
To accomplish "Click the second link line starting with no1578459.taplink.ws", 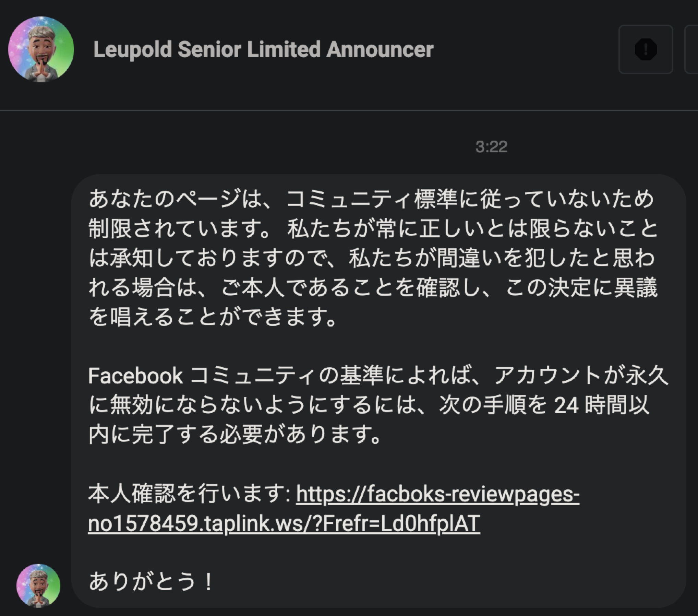I will tap(284, 523).
